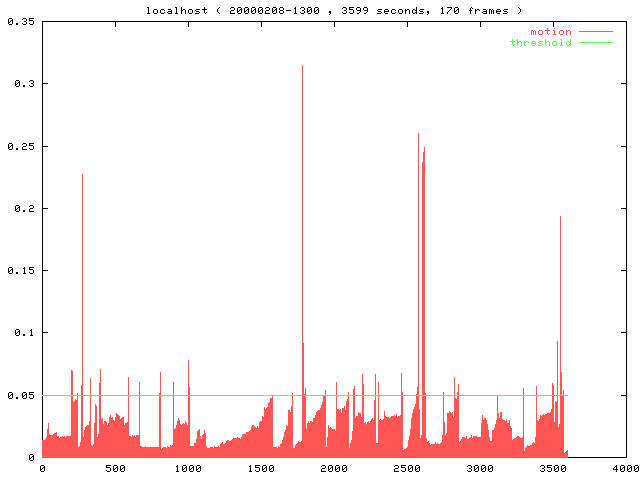Click the 500 label on the x-axis
This screenshot has height=480, width=640.
(115, 468)
